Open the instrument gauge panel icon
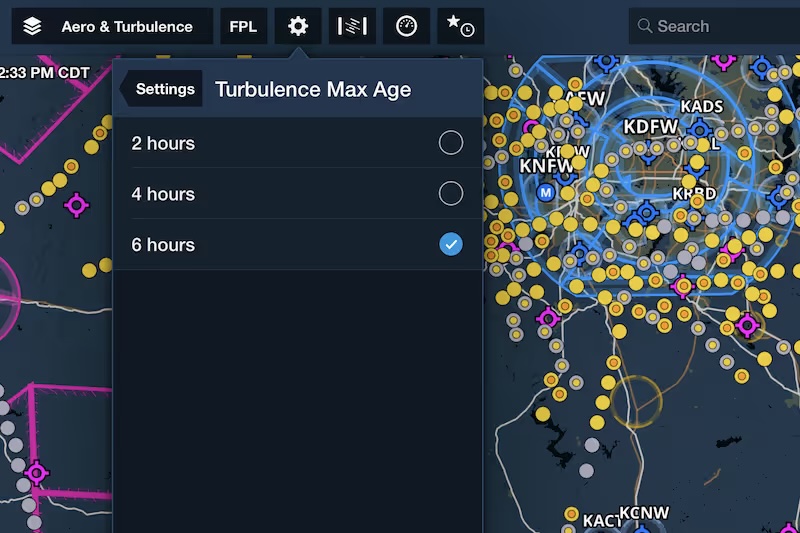Viewport: 800px width, 533px height. (406, 27)
